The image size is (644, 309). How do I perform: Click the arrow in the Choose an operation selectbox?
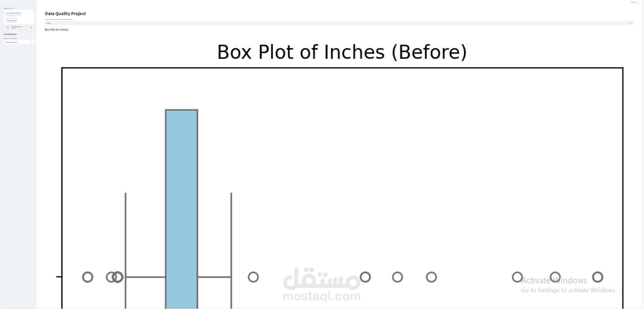(32, 42)
